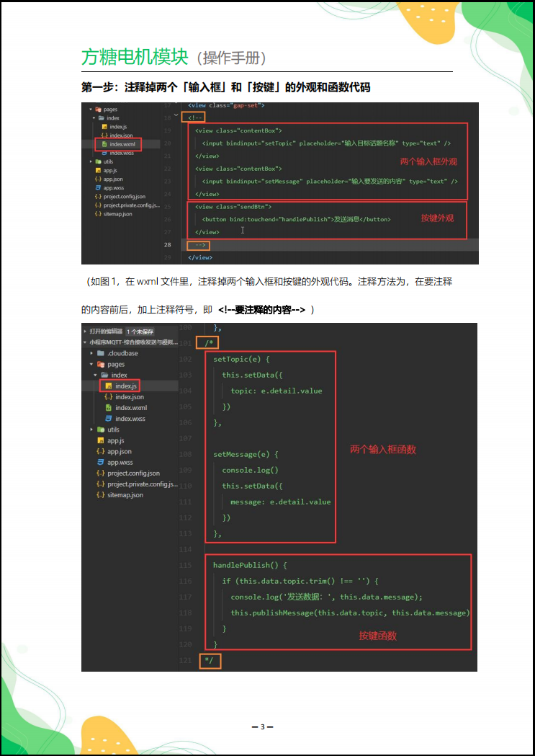Click the console.log() line 109
535x756 pixels.
coord(250,470)
